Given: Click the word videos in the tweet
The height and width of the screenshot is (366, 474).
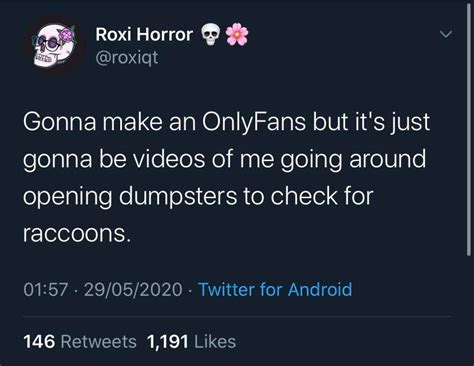Looking at the screenshot, I should coord(170,159).
